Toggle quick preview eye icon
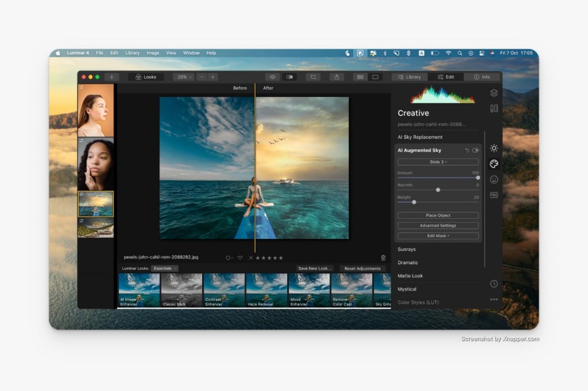The image size is (588, 391). (x=273, y=77)
